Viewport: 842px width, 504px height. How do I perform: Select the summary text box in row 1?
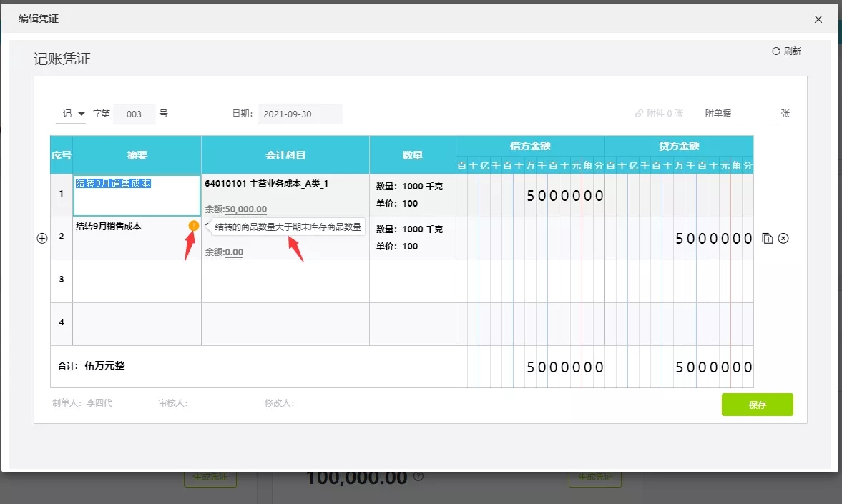[137, 195]
